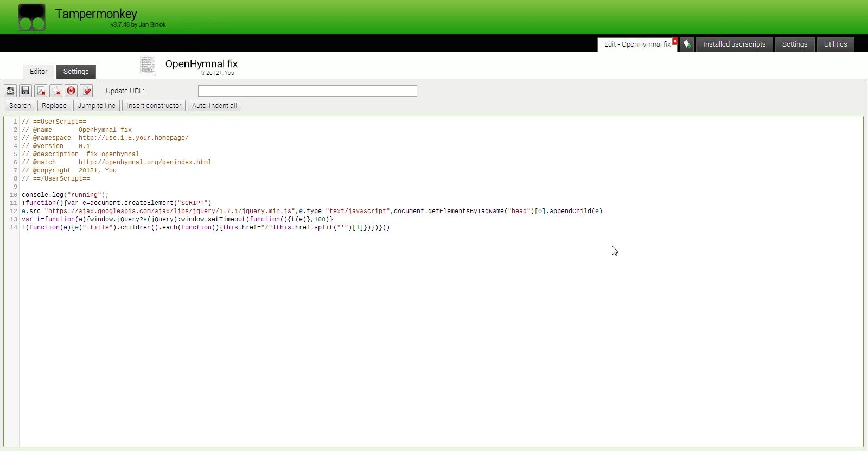Screen dimensions: 868x454
Task: Click the document.createElement("SCRIPT") line
Action: [117, 203]
